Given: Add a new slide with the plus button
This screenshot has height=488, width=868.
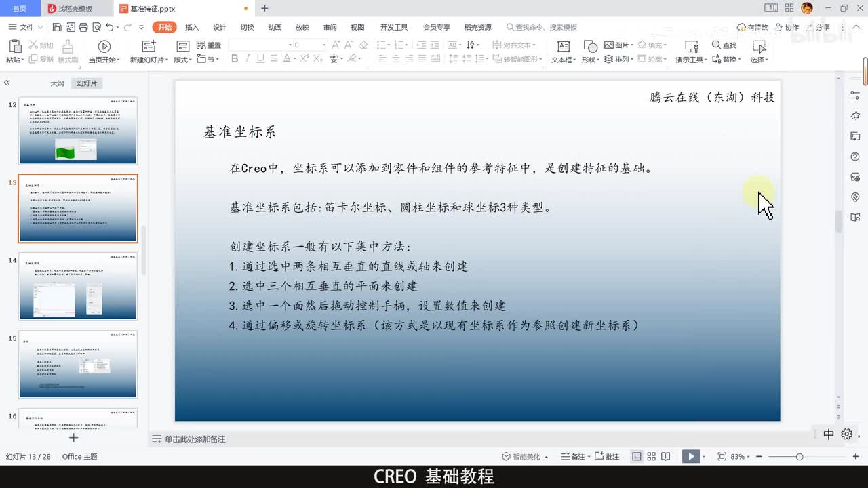Looking at the screenshot, I should pyautogui.click(x=74, y=438).
